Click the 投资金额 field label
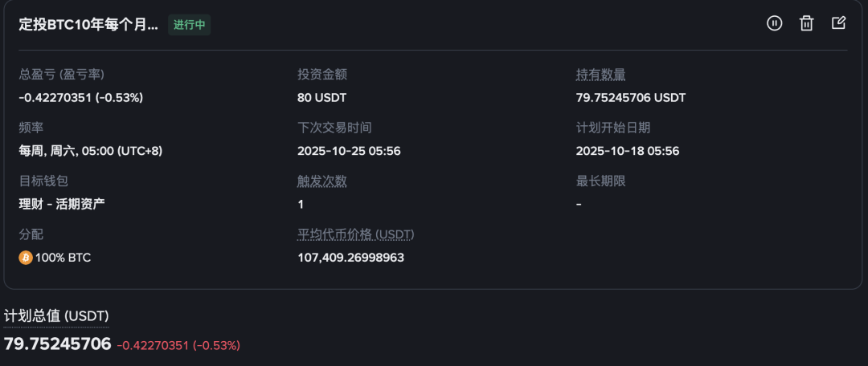This screenshot has height=366, width=868. 321,75
